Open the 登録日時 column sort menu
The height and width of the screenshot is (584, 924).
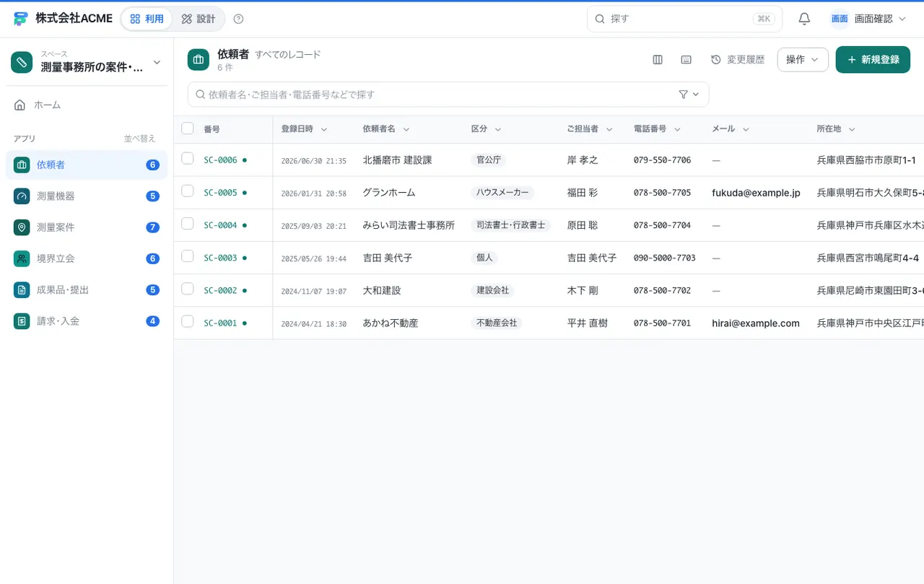point(324,129)
